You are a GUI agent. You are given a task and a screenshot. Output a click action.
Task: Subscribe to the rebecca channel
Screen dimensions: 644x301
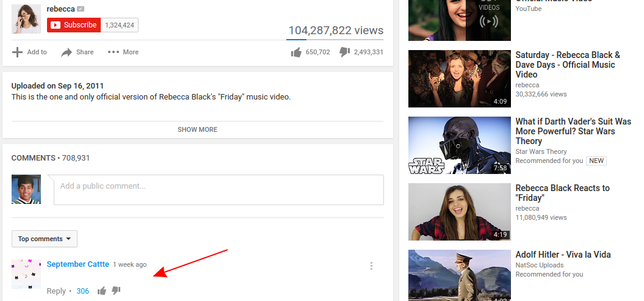click(74, 25)
